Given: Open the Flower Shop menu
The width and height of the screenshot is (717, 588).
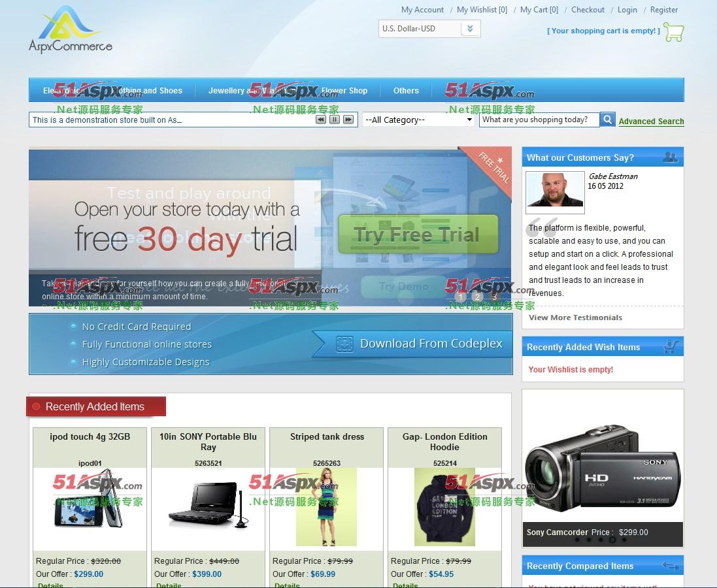Looking at the screenshot, I should (x=344, y=91).
